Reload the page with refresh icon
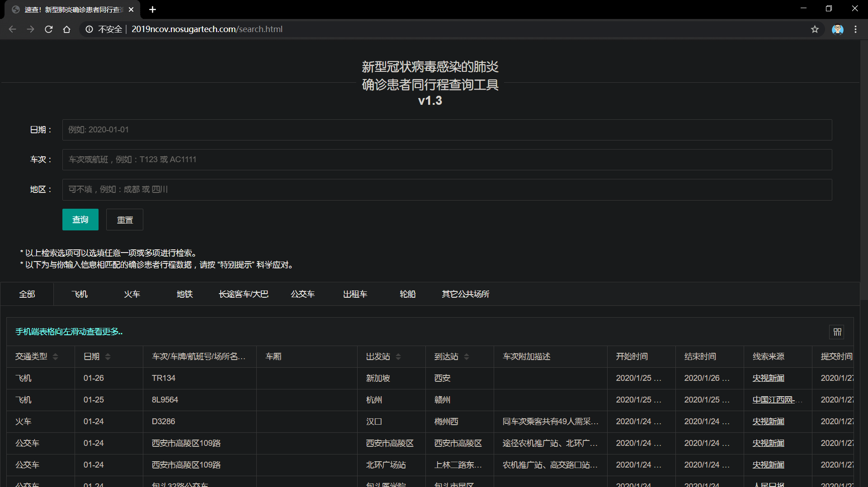 point(49,29)
